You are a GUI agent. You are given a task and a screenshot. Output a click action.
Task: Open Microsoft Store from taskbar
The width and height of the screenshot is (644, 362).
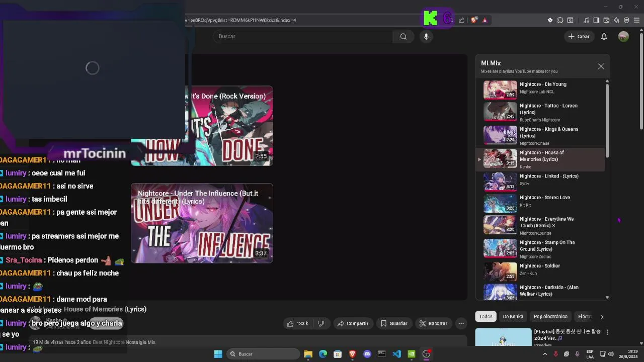pos(338,354)
